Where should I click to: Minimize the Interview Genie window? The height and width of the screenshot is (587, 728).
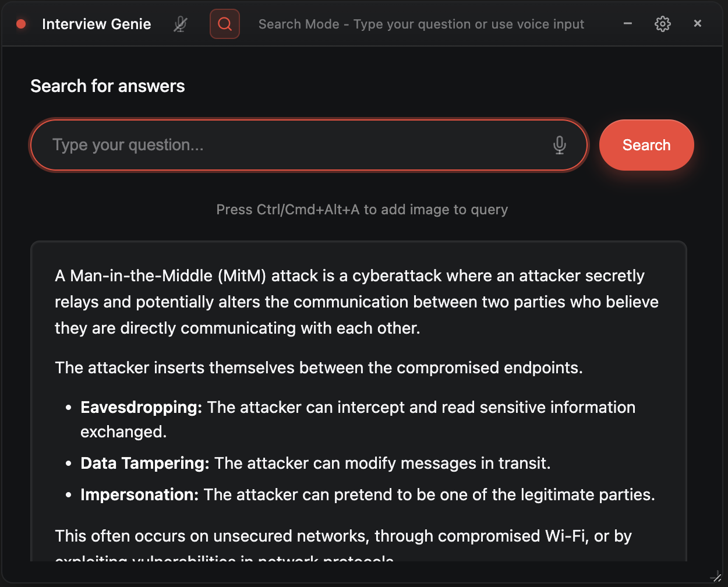coord(628,24)
